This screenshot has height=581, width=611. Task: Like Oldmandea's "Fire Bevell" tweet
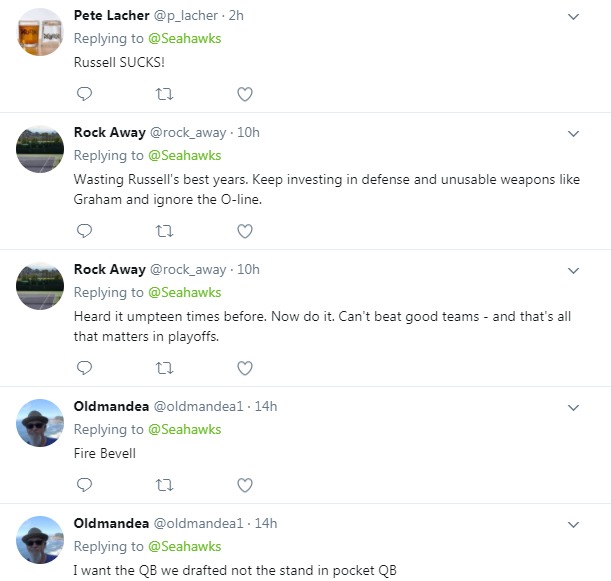tap(245, 485)
